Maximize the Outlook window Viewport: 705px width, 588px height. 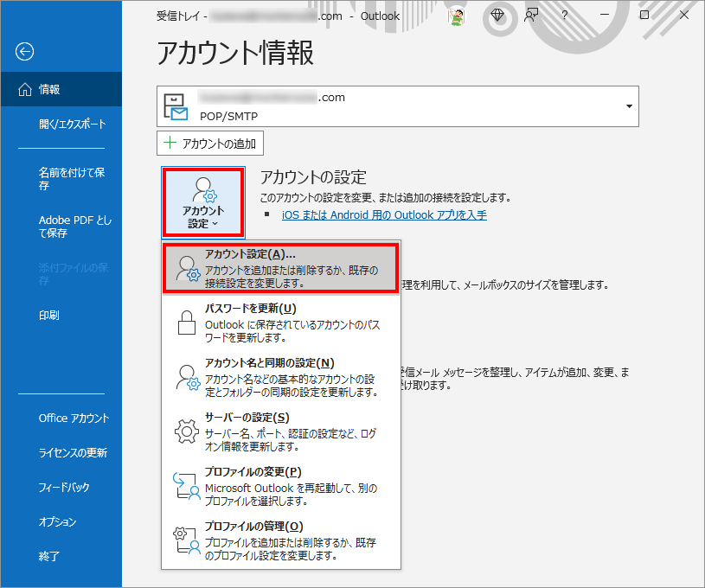pos(644,15)
